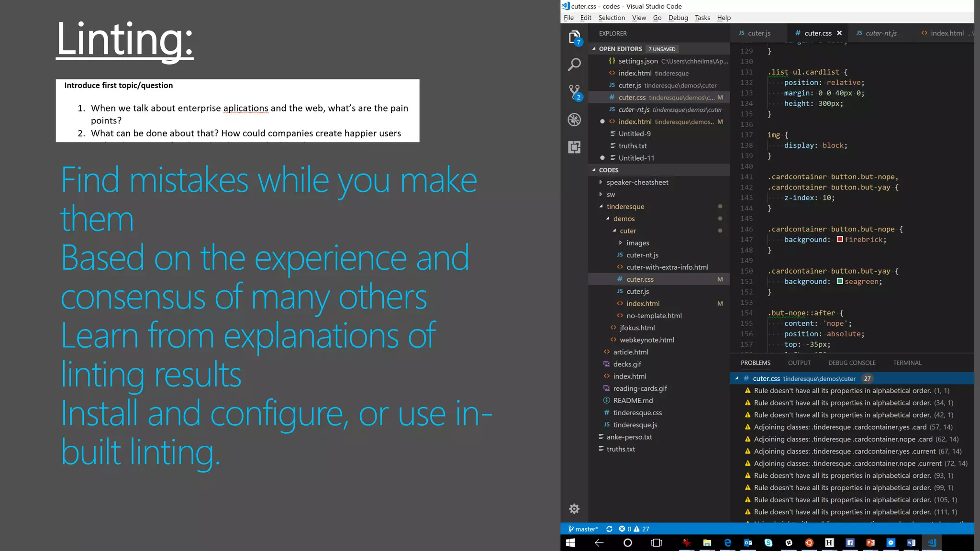Switch to the DEBUG CONSOLE panel tab

coord(852,363)
